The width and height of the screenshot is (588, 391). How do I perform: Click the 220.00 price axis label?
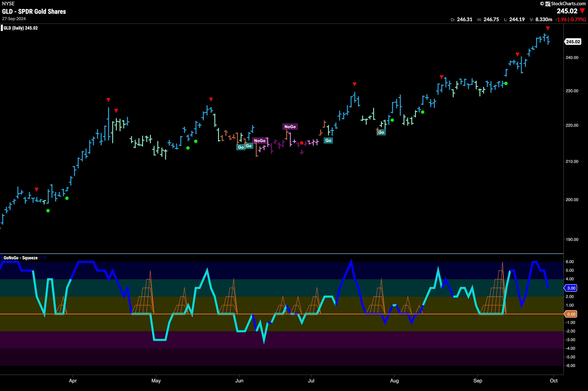[x=572, y=125]
